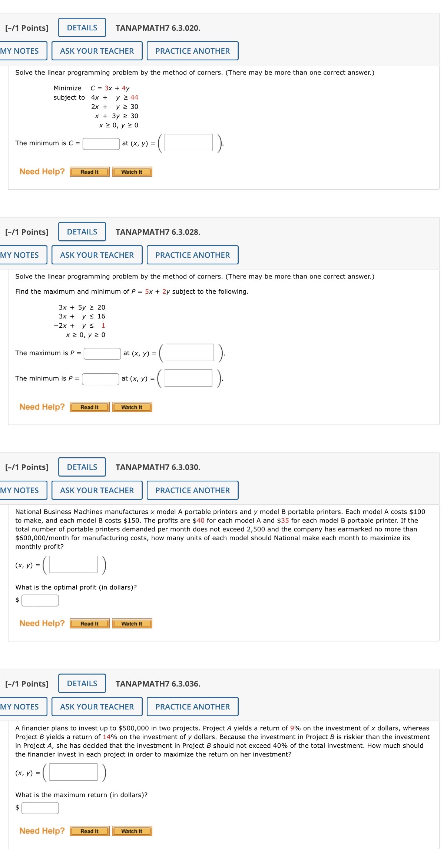Click ASK YOUR TEACHER for problem 6.3.028
Viewport: 447px width, 868px height.
[x=97, y=255]
